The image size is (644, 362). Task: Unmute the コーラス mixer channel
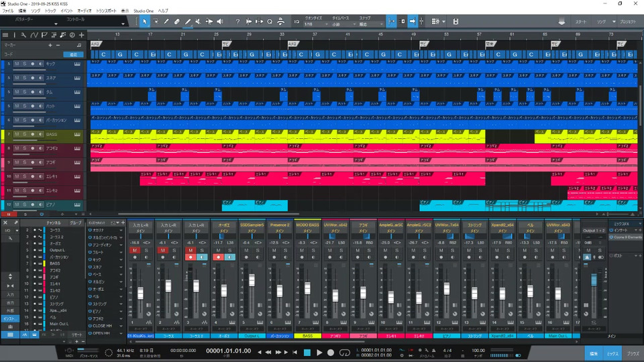pos(162,250)
